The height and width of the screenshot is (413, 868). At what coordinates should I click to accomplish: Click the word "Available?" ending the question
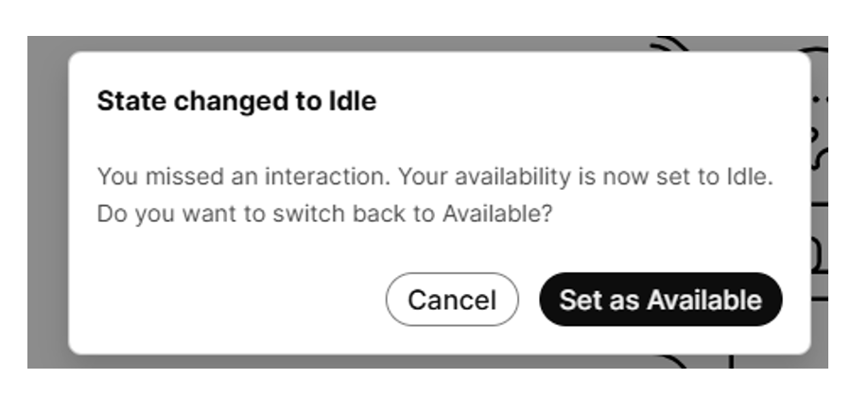497,214
